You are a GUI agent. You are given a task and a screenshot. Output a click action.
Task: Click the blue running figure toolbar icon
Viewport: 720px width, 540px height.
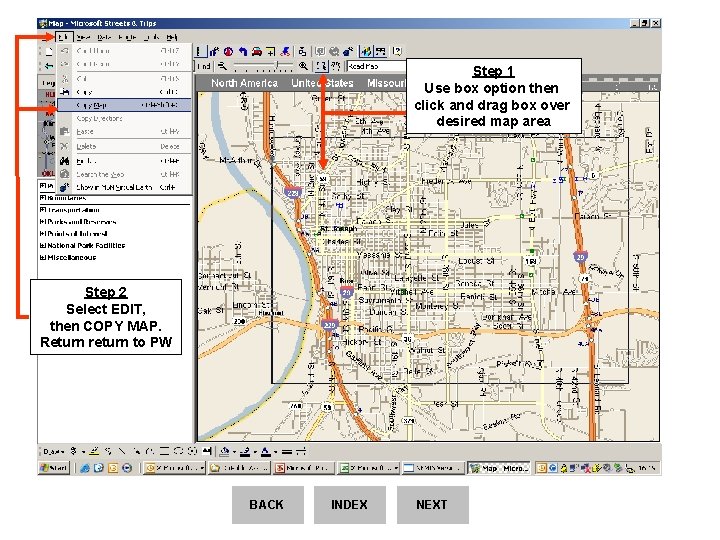[x=285, y=51]
